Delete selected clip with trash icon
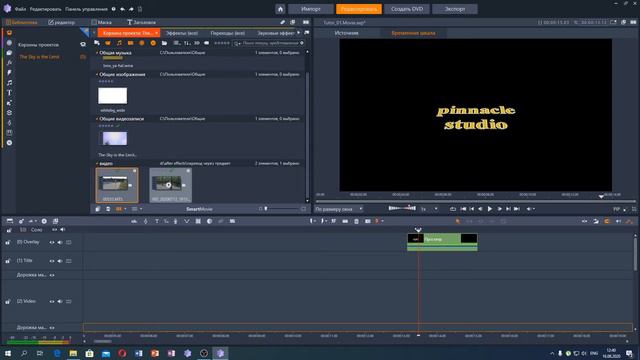 (356, 221)
